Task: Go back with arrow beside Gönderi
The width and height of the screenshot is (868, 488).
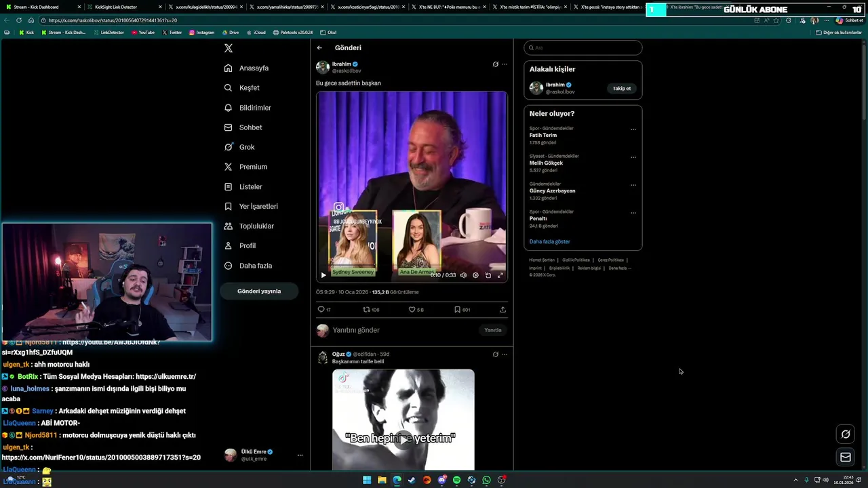Action: 319,48
